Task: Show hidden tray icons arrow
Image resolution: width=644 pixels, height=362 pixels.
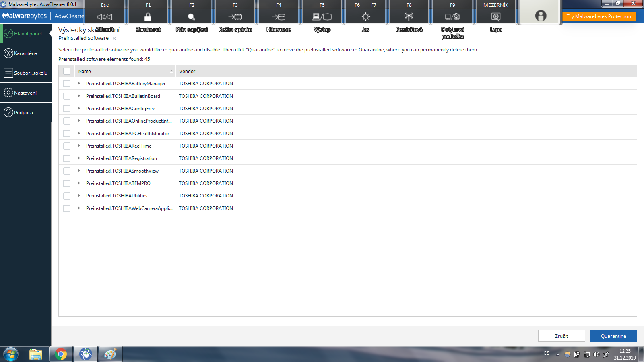Action: point(557,354)
